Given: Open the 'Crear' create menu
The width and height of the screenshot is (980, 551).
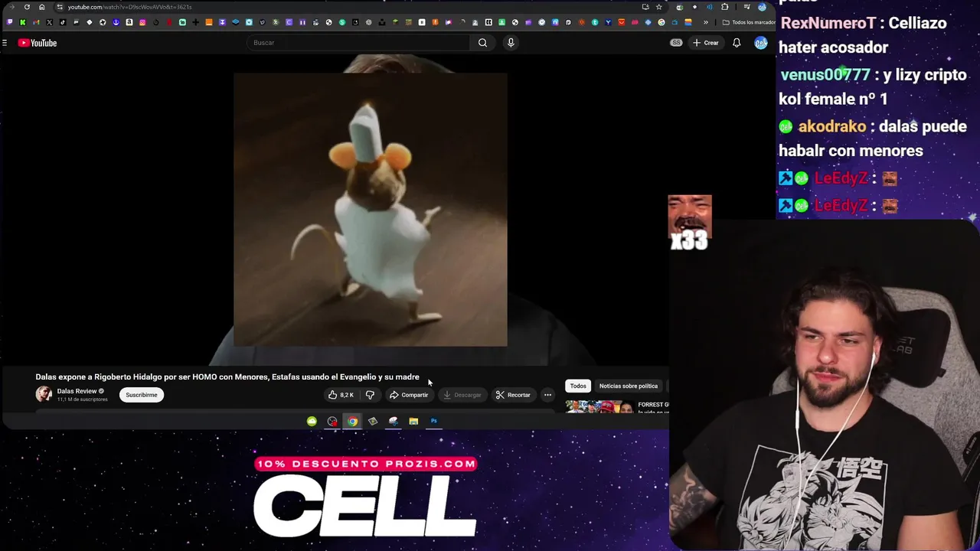Looking at the screenshot, I should pos(706,43).
